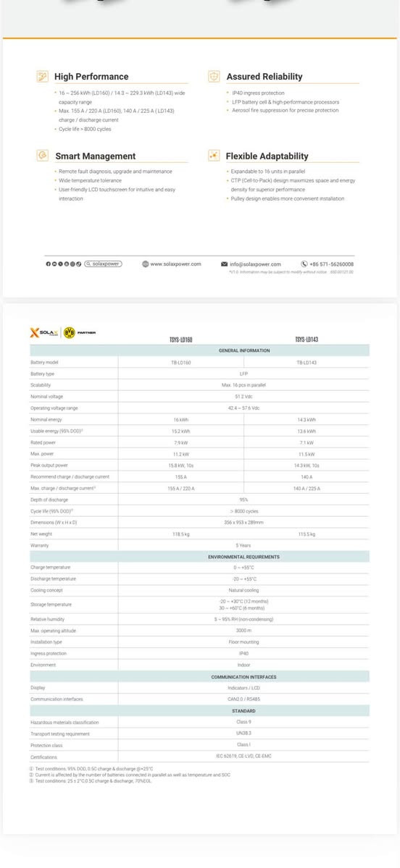Click the High Performance heading icon
The image size is (400, 868).
[x=42, y=77]
